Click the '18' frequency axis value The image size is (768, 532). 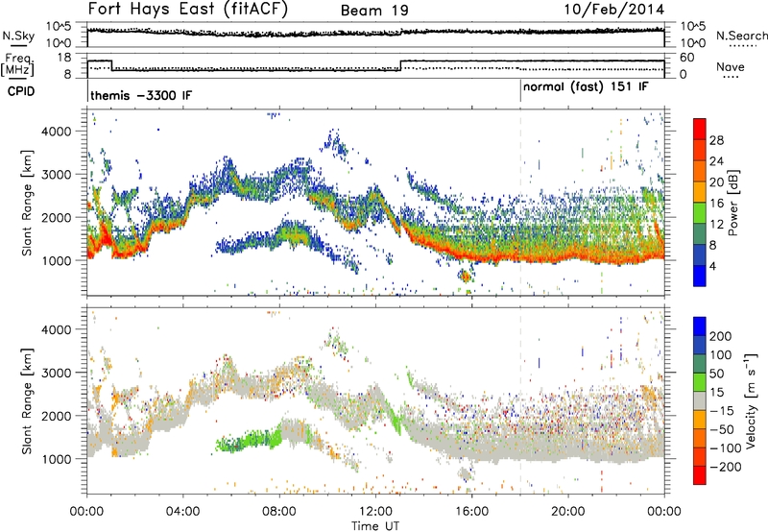point(64,58)
